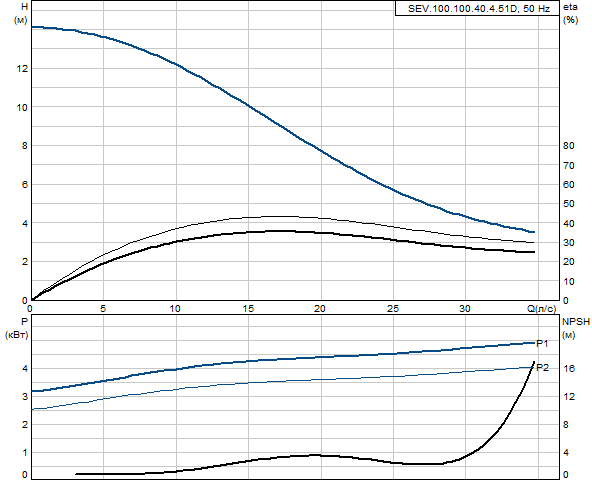Click the 25 tick on Q axis

click(393, 309)
